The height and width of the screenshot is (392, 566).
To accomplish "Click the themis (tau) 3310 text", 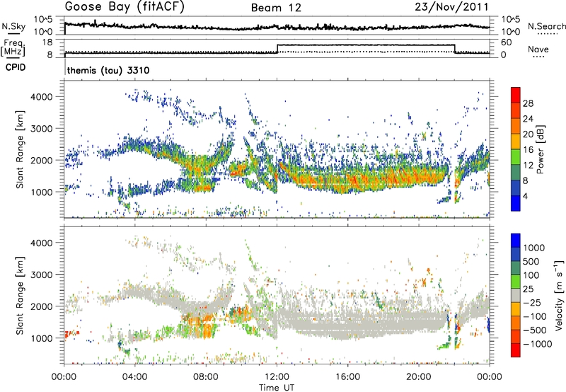I will pyautogui.click(x=108, y=70).
